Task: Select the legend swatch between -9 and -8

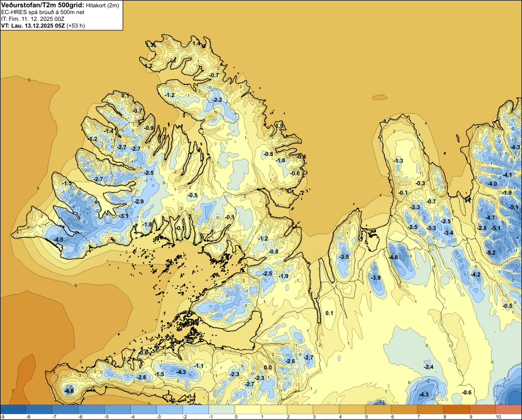Action: [x=13, y=410]
